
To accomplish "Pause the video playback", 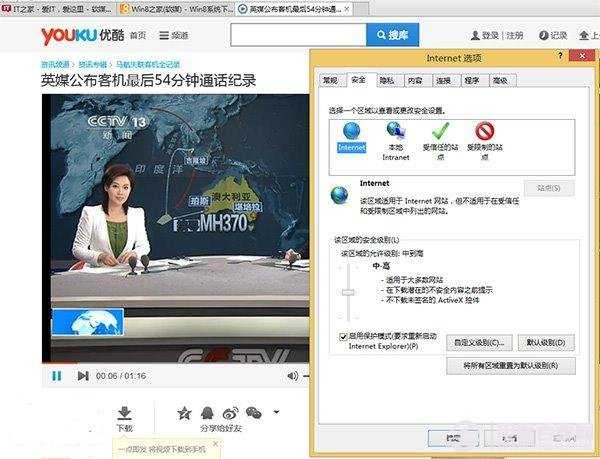I will point(57,376).
